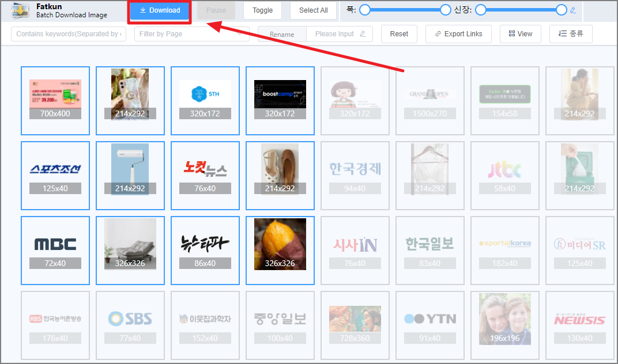
Task: Select the 이웃집과학자 152x40 logo thumbnail
Action: point(205,325)
